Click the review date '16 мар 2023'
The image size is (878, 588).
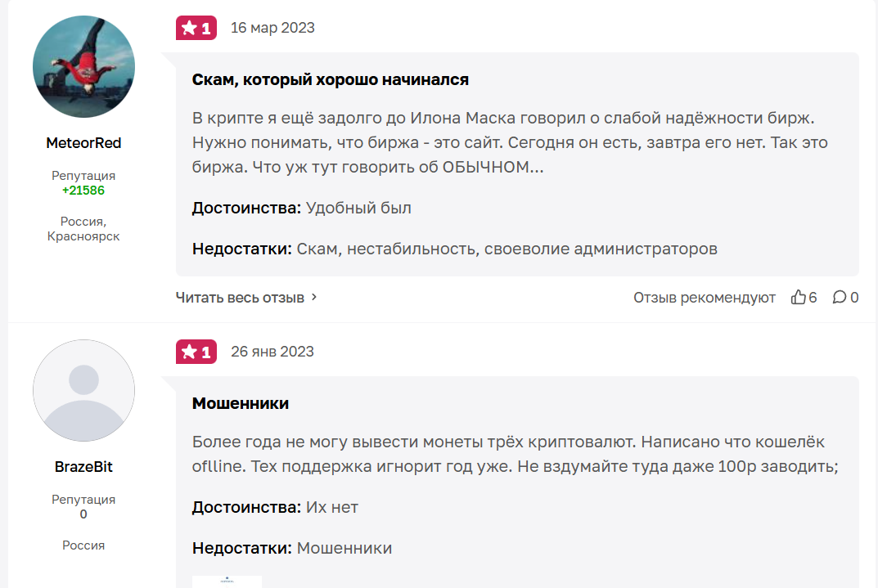(x=272, y=28)
